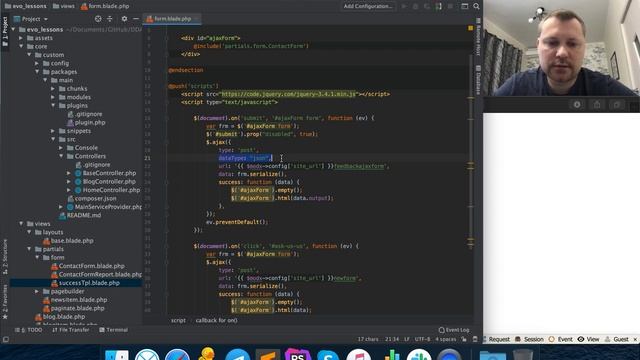Image resolution: width=640 pixels, height=360 pixels.
Task: Expand the modules folder
Action: point(53,97)
